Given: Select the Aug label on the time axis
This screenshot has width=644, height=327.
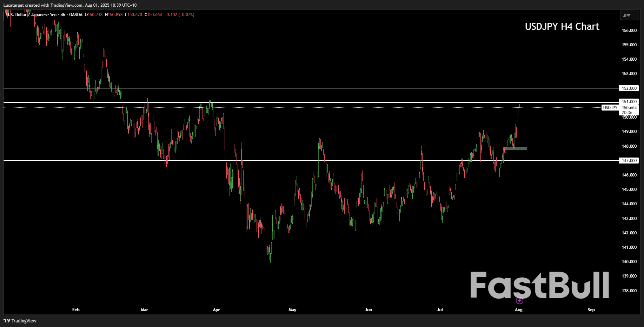Looking at the screenshot, I should point(519,310).
